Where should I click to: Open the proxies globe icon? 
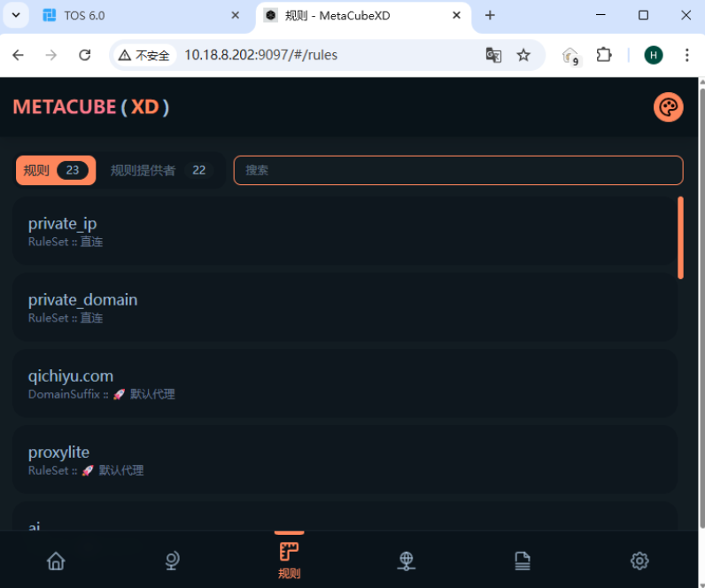pos(172,561)
